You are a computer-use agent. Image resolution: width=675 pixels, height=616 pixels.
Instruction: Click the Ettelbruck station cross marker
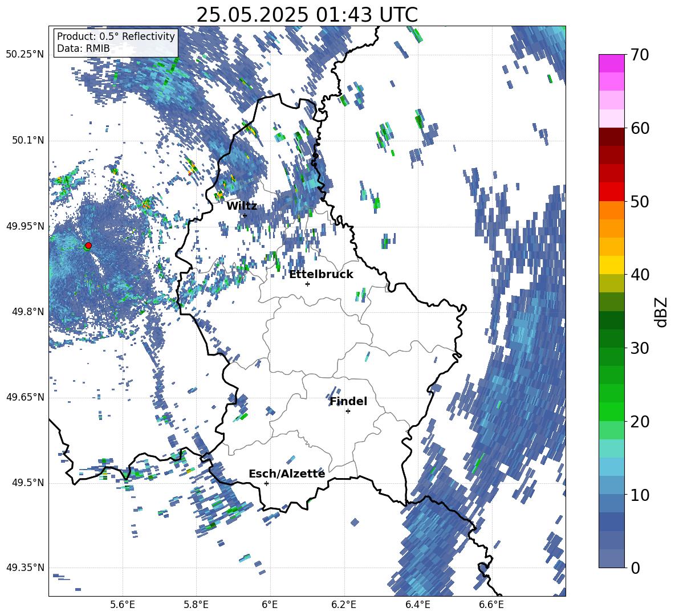pyautogui.click(x=307, y=284)
